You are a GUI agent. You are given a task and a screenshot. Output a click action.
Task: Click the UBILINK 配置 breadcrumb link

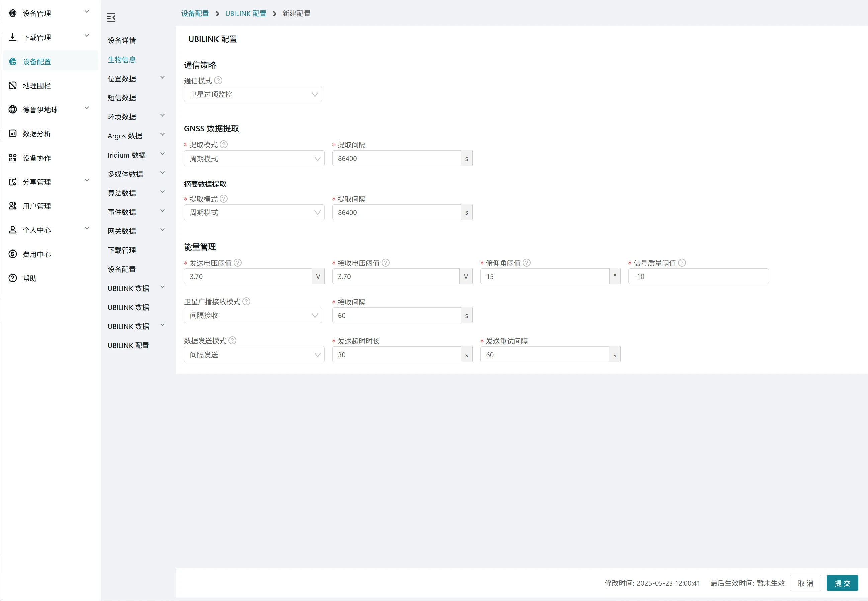point(245,14)
